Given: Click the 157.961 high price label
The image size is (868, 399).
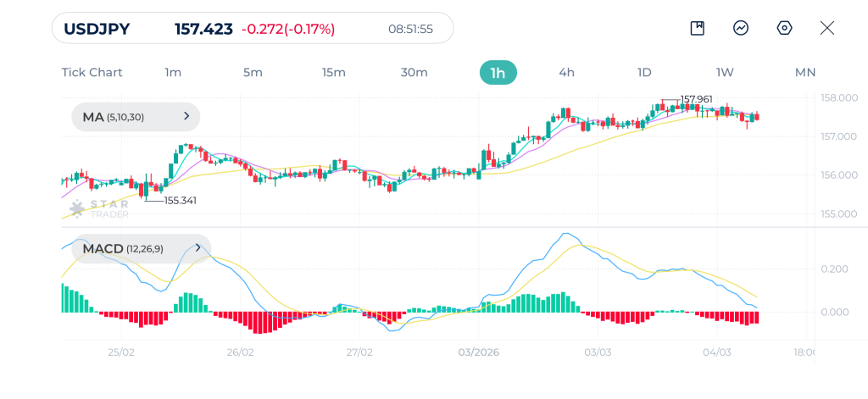Looking at the screenshot, I should click(697, 100).
